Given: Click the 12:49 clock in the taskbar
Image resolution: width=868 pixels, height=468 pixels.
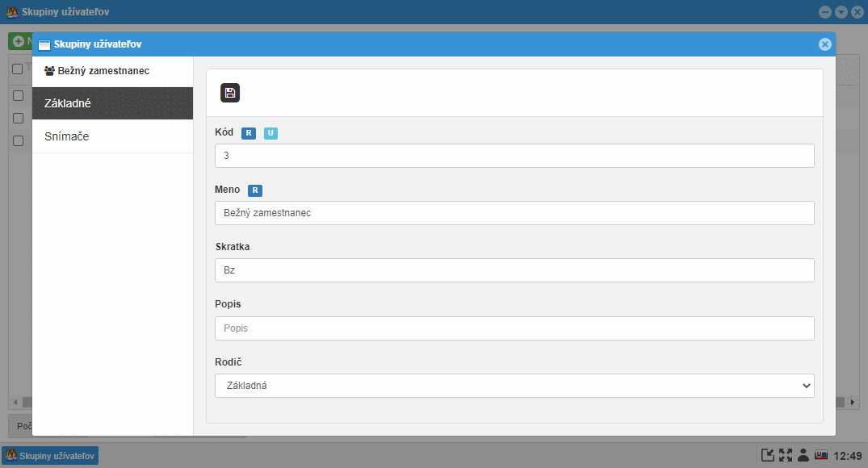Looking at the screenshot, I should pyautogui.click(x=848, y=456).
